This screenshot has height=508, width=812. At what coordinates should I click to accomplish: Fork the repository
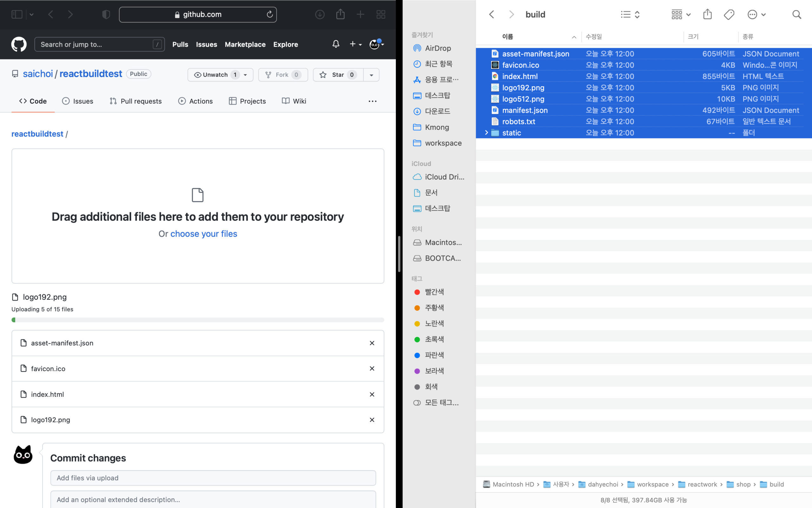coord(283,75)
